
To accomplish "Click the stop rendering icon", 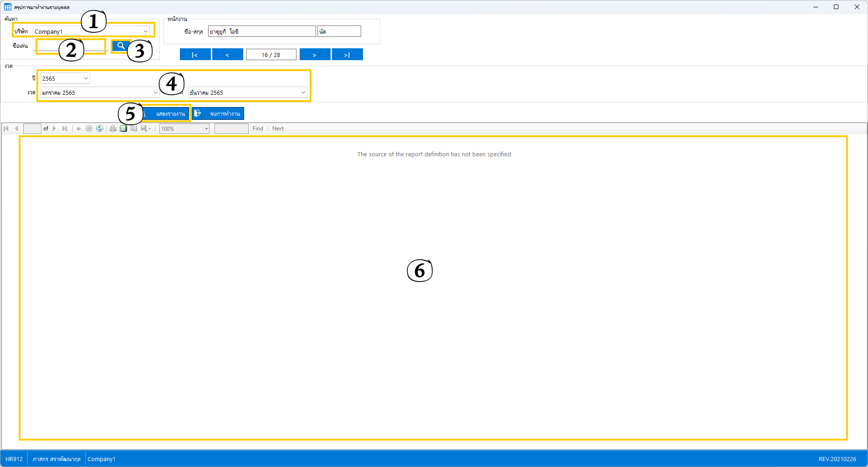I will tap(89, 128).
